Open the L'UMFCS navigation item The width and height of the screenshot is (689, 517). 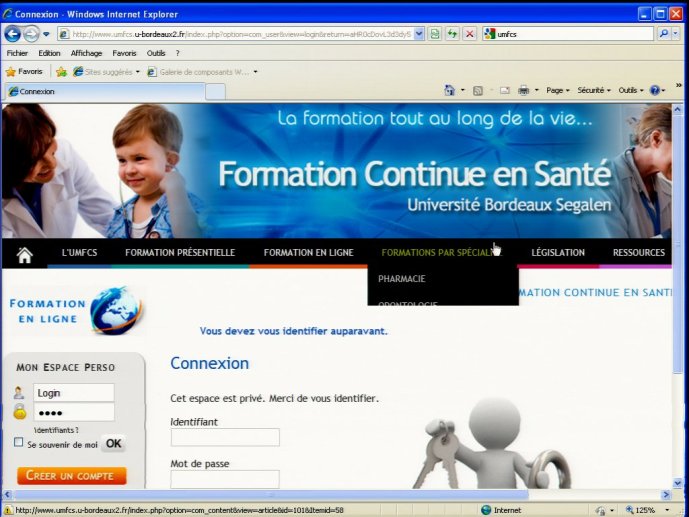point(80,253)
